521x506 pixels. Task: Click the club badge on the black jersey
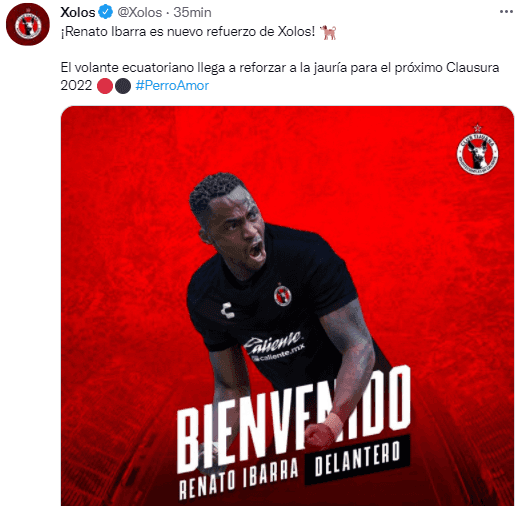click(282, 295)
